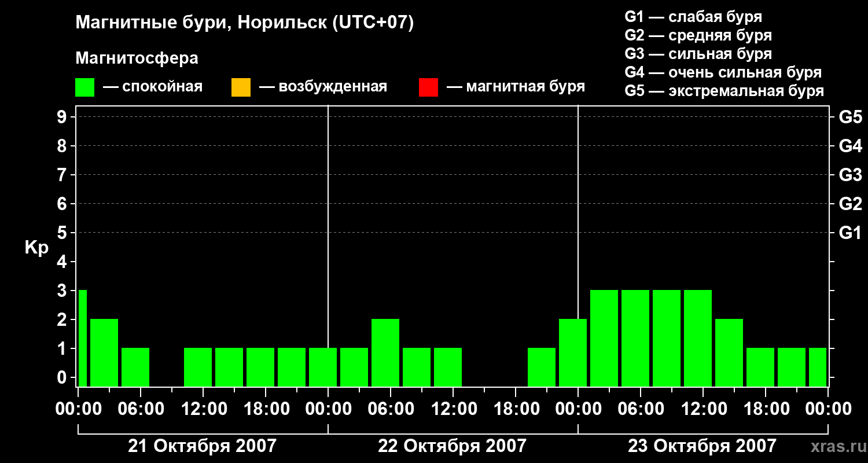This screenshot has height=463, width=868.
Task: Click the '— спокойная' legend label
Action: [153, 87]
